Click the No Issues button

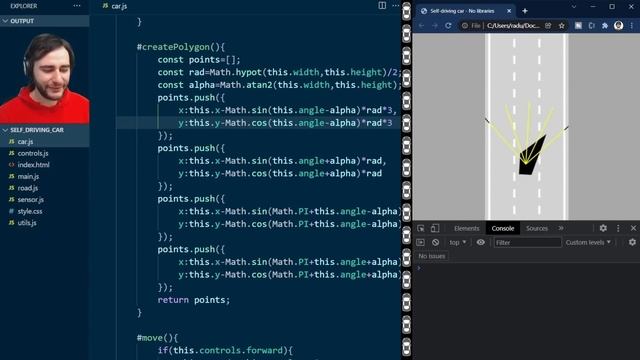[431, 256]
